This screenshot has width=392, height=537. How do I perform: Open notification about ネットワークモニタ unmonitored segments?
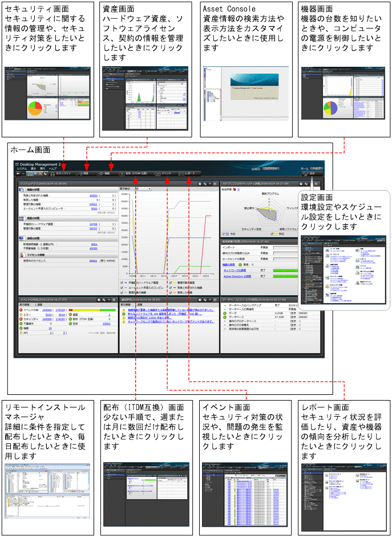171,322
